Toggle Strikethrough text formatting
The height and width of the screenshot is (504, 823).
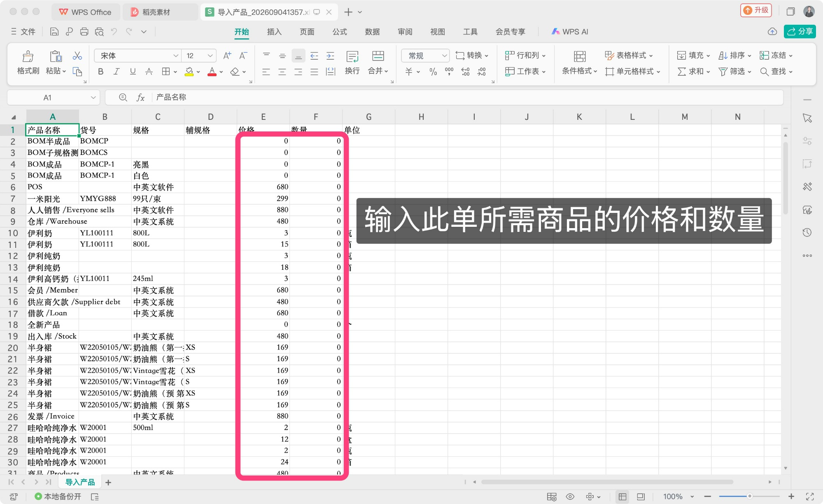click(x=149, y=72)
